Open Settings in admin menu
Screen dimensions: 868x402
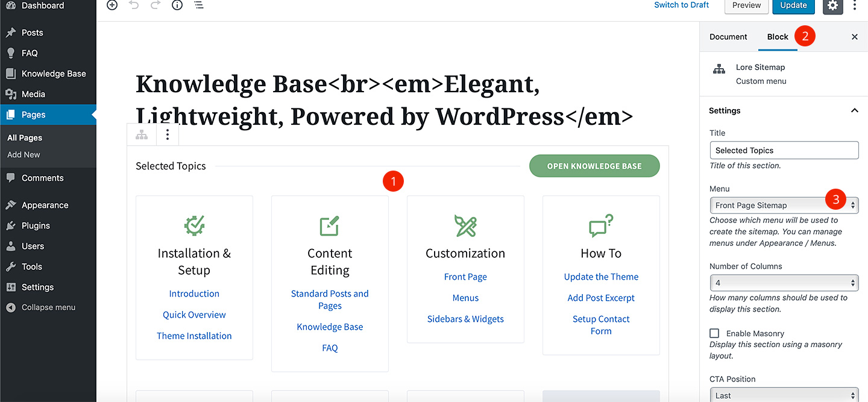(37, 287)
